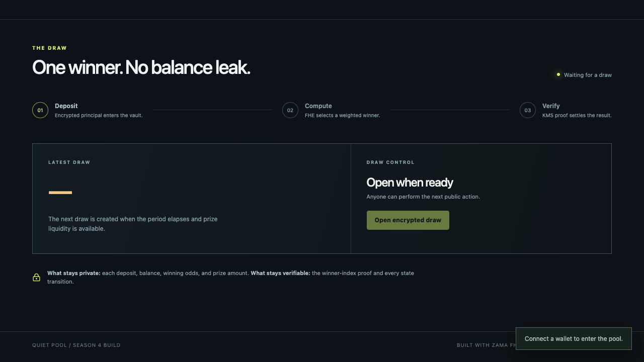Click 'What stays verifiable:' bold text
The width and height of the screenshot is (644, 362).
(x=281, y=273)
